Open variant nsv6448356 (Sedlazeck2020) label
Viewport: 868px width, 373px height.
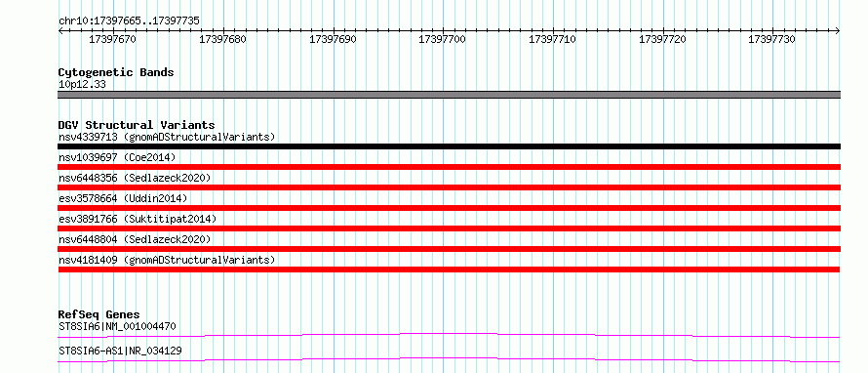(135, 178)
